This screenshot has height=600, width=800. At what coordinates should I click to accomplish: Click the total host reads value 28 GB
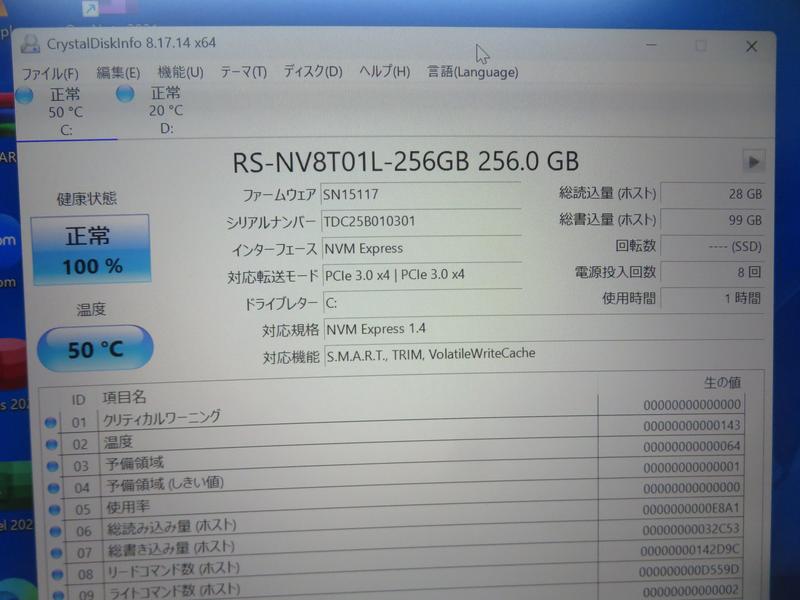713,194
